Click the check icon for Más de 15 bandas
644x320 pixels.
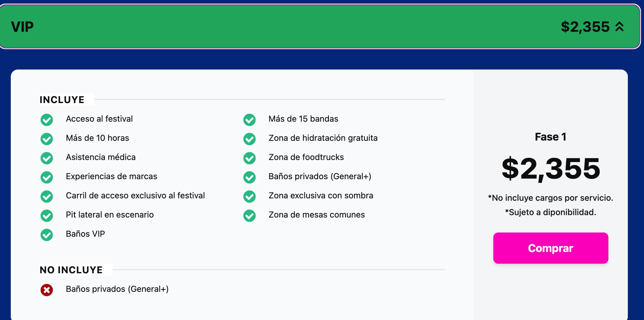point(250,120)
